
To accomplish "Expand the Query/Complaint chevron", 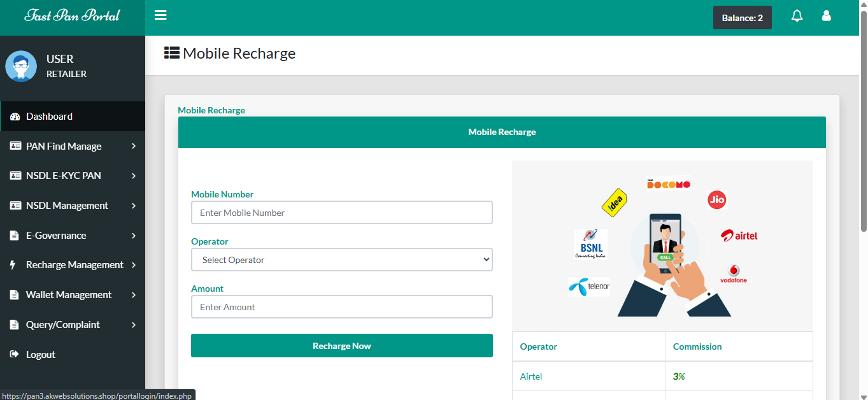I will [x=134, y=325].
